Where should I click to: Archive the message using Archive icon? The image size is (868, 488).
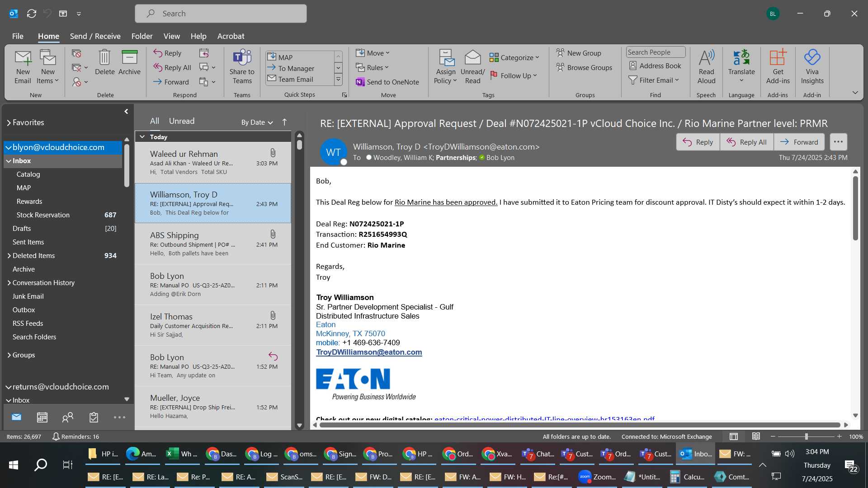click(x=129, y=62)
